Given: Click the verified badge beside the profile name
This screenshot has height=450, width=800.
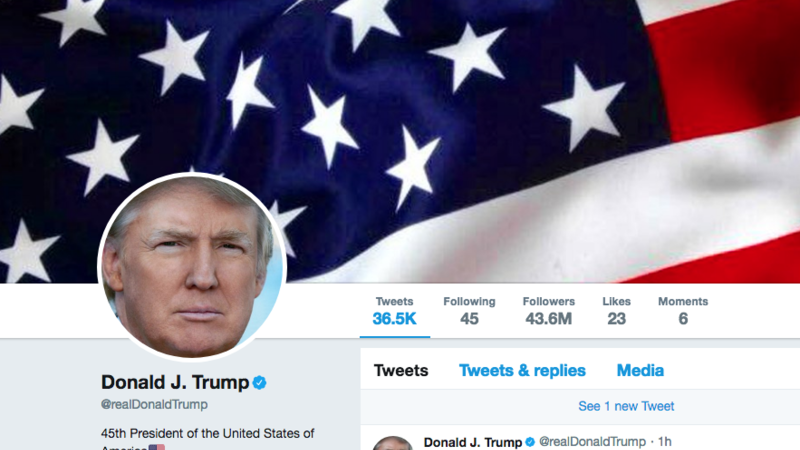Looking at the screenshot, I should point(260,382).
